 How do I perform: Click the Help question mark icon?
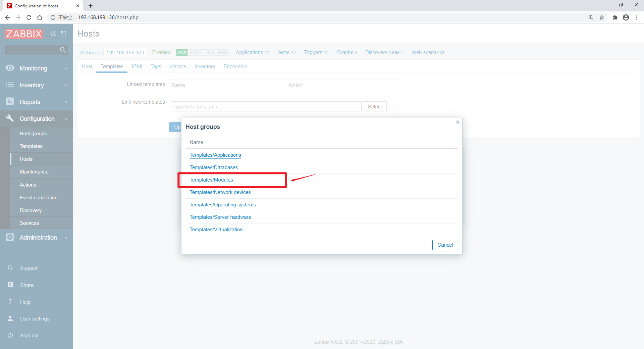pos(10,302)
